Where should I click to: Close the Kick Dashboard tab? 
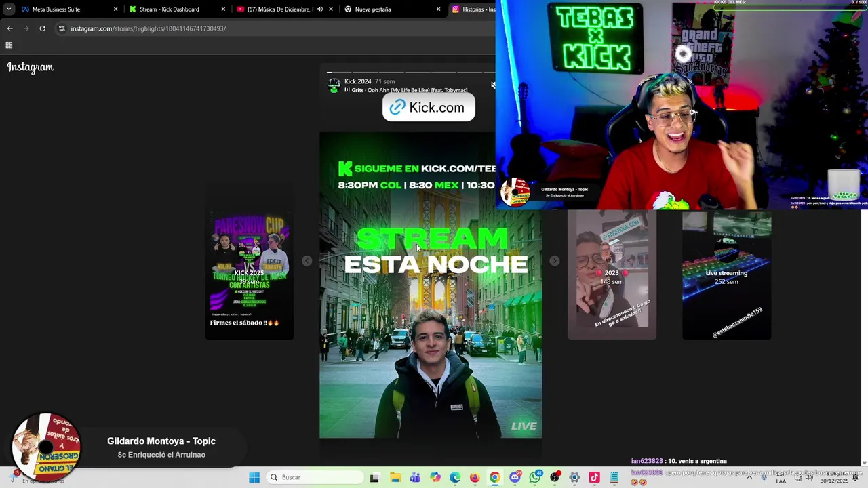pos(224,9)
